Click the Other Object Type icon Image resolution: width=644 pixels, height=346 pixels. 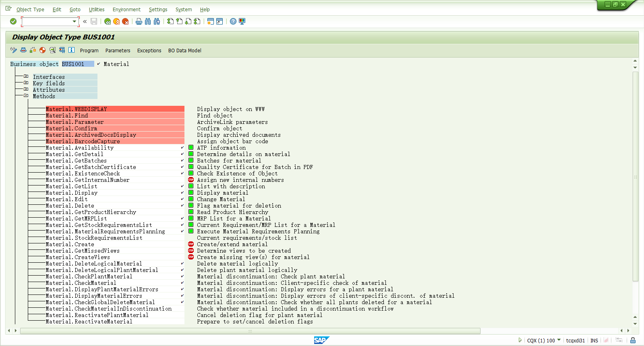(23, 50)
